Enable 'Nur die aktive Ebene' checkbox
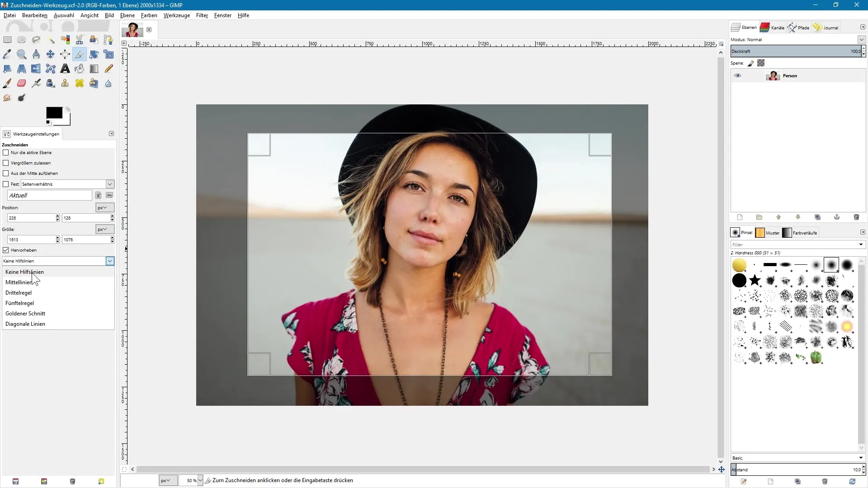The image size is (868, 488). point(6,153)
